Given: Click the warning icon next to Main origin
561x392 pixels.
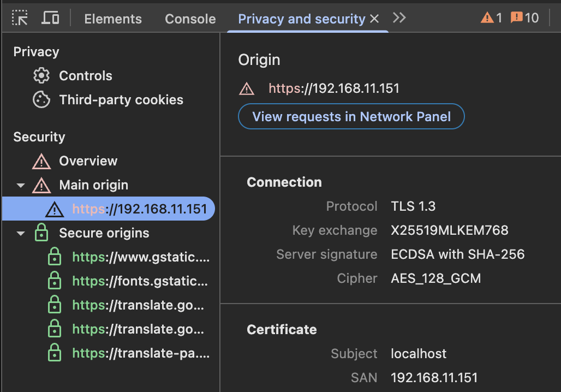Looking at the screenshot, I should (x=41, y=185).
